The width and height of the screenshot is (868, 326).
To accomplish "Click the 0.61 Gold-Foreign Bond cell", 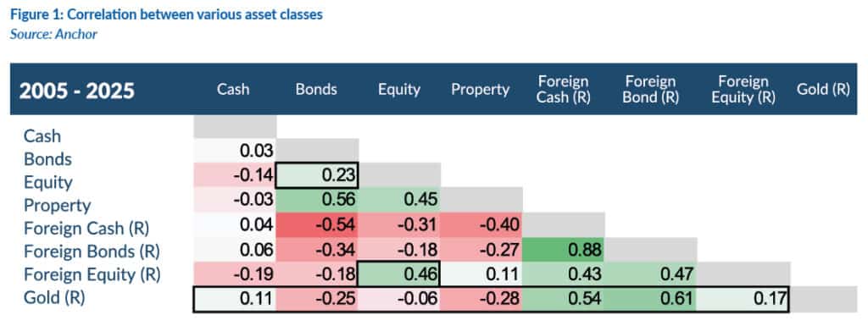I will (651, 300).
